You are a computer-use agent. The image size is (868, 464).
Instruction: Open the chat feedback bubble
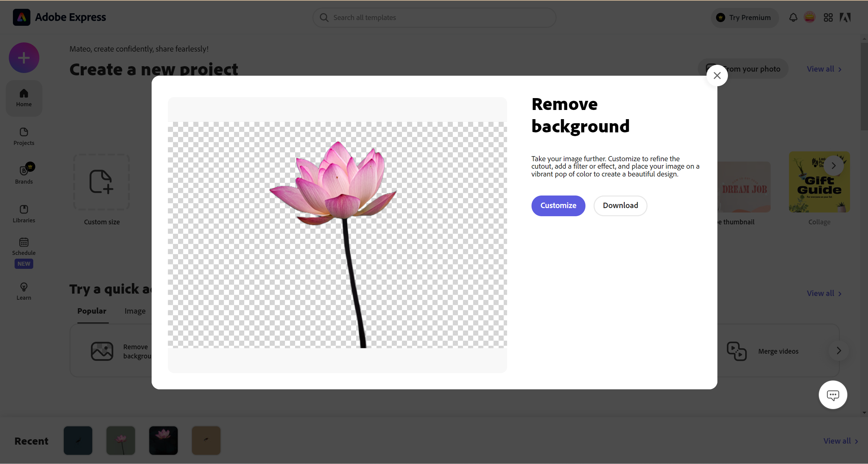(x=833, y=395)
